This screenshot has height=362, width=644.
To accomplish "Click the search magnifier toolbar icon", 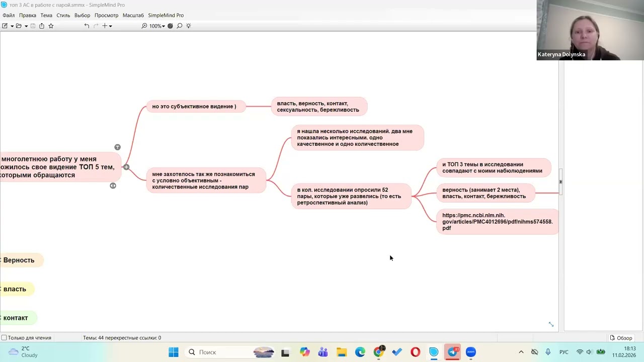I will pos(179,26).
